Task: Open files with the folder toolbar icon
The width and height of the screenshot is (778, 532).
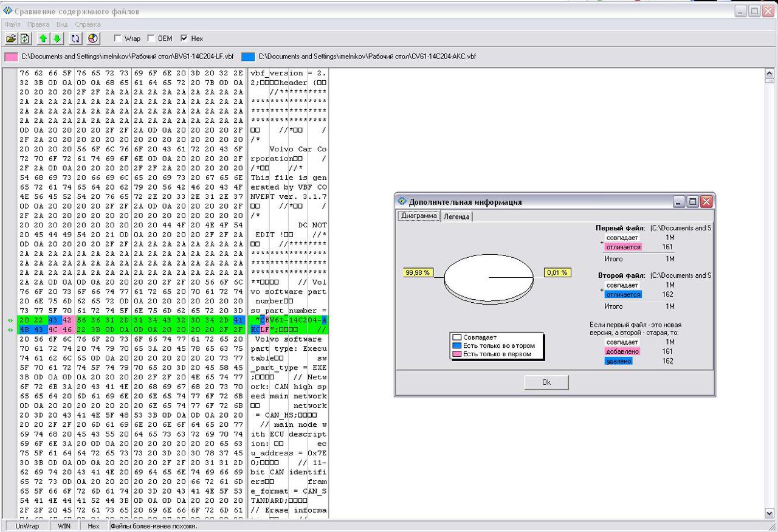Action: pos(11,38)
